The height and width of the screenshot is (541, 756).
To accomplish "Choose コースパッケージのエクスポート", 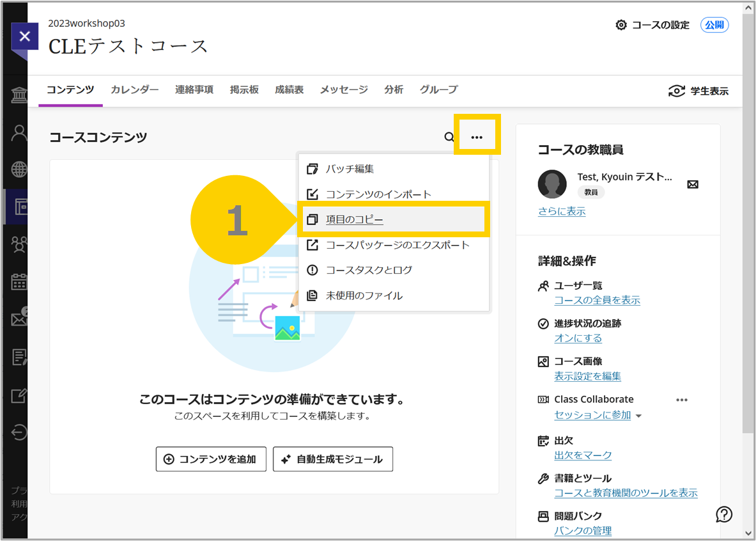I will (x=394, y=245).
